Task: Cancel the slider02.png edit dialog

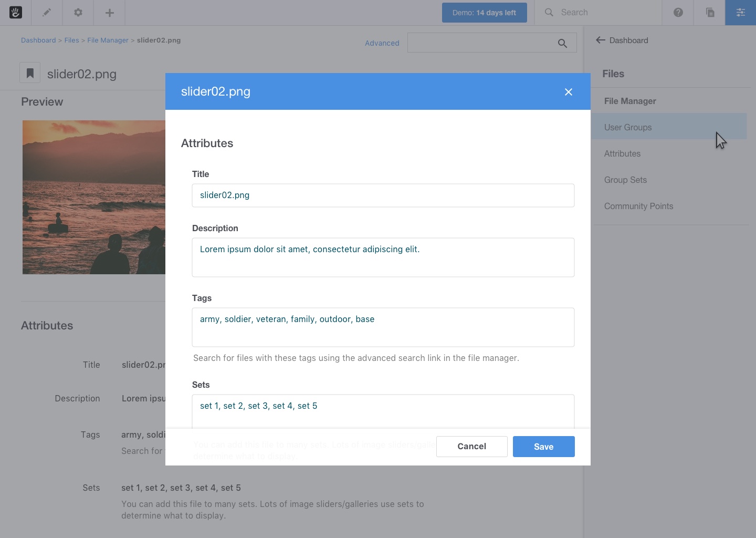Action: point(471,447)
